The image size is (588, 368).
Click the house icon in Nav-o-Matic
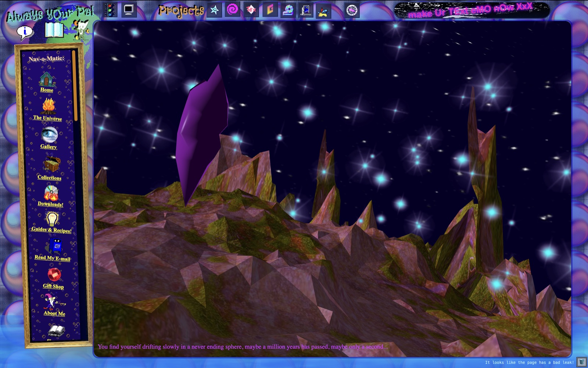click(x=47, y=79)
